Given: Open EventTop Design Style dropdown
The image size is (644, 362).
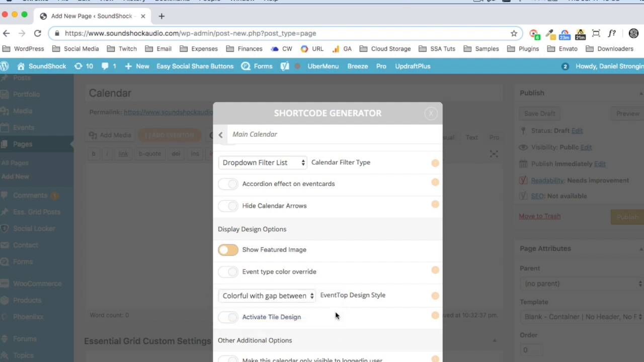Looking at the screenshot, I should coord(268,296).
